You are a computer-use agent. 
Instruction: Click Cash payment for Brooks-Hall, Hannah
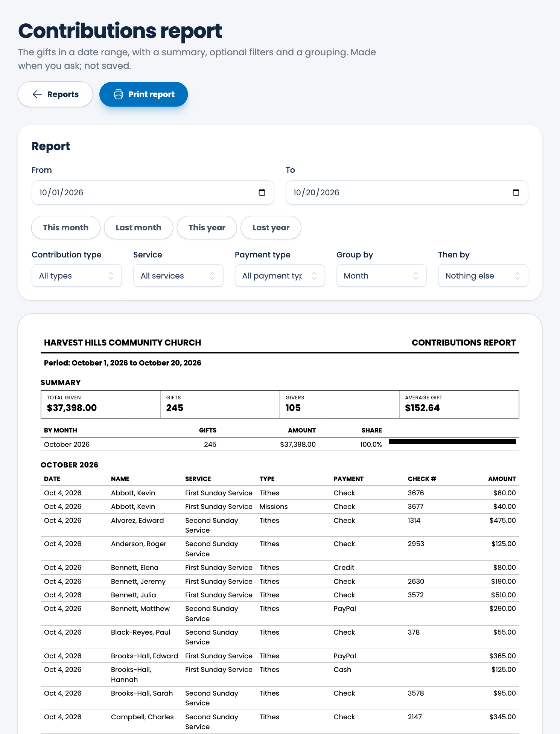(342, 669)
